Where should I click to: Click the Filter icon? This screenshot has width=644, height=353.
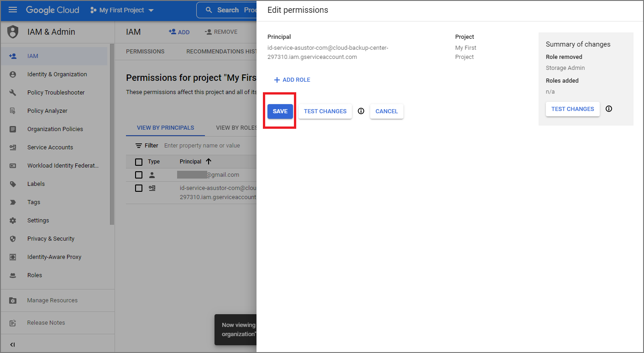click(x=139, y=146)
